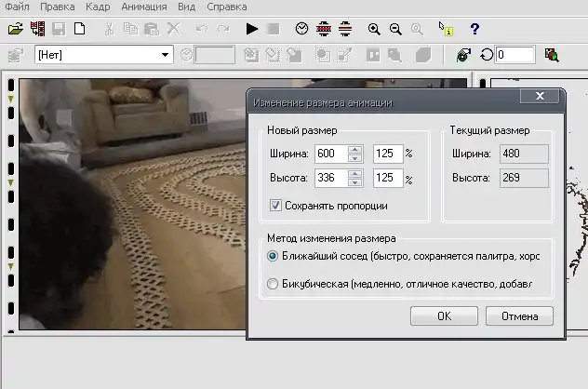Screen dimensions: 588x389
Task: Click the clock timing icon
Action: (301, 30)
